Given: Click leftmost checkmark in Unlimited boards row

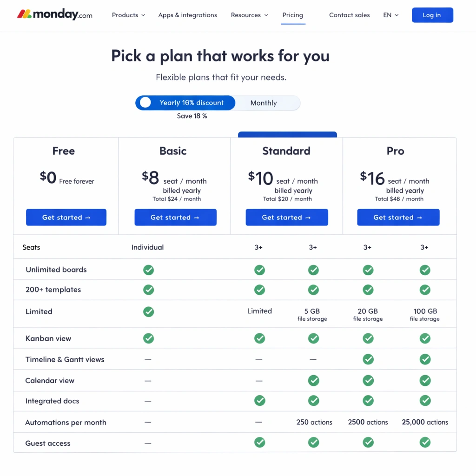Looking at the screenshot, I should [148, 270].
